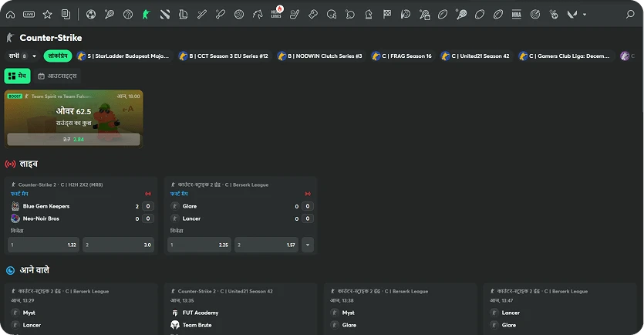Screen dimensions: 644x335
Task: Bet on Blue Gem Keepers odds 1.32
Action: click(x=43, y=245)
